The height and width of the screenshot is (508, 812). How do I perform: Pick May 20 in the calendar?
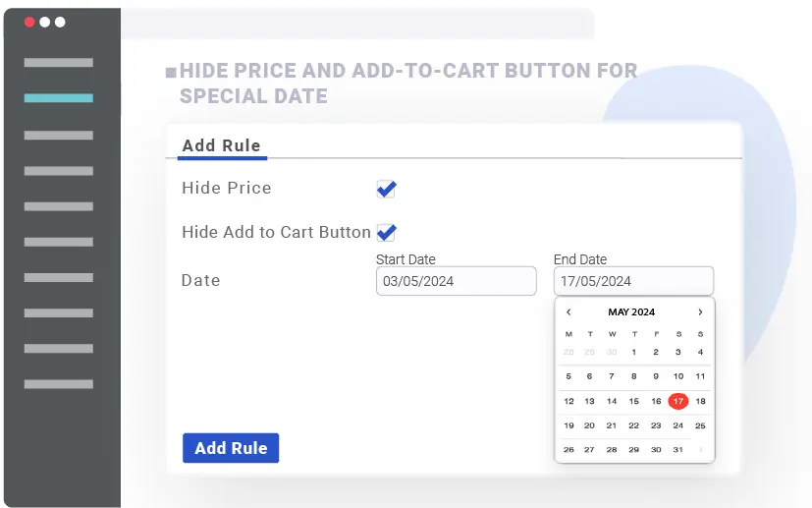[589, 425]
